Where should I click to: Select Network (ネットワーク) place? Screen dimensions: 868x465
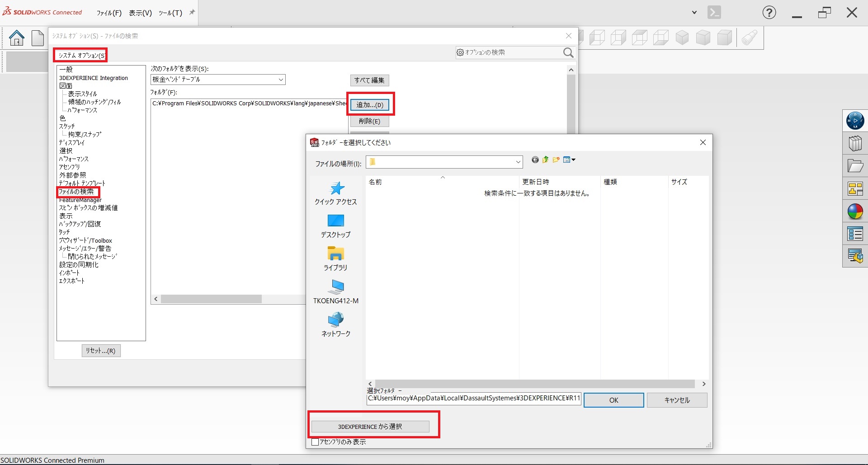click(335, 325)
